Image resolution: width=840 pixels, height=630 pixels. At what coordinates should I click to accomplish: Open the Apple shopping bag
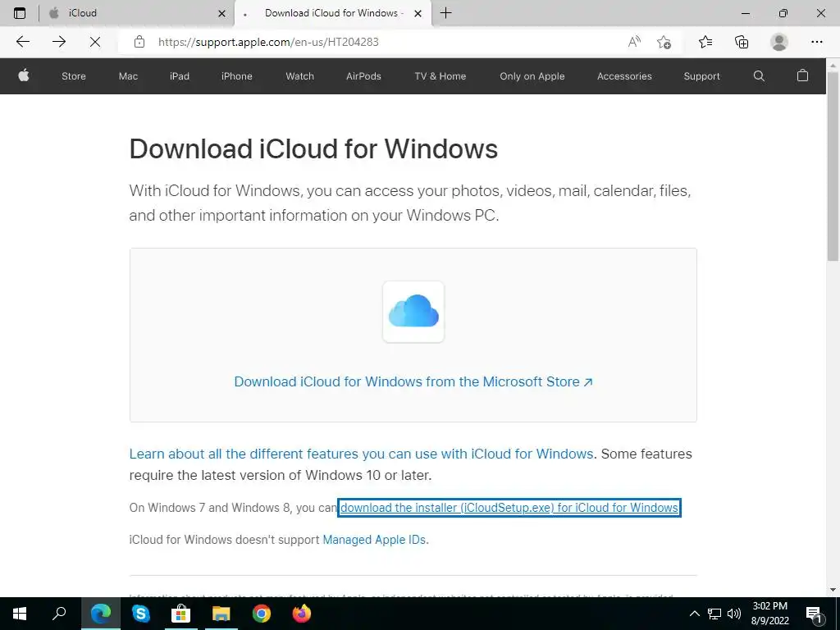click(x=802, y=75)
